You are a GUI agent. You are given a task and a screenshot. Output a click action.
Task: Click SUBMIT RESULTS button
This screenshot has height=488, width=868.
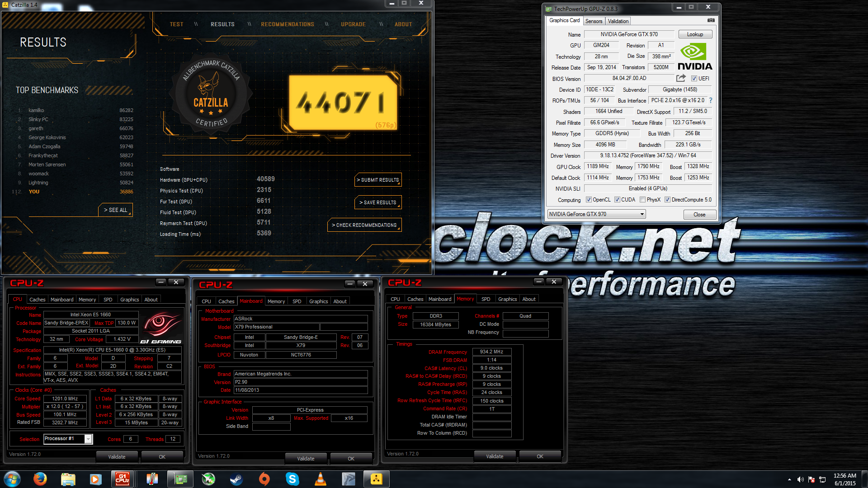379,180
